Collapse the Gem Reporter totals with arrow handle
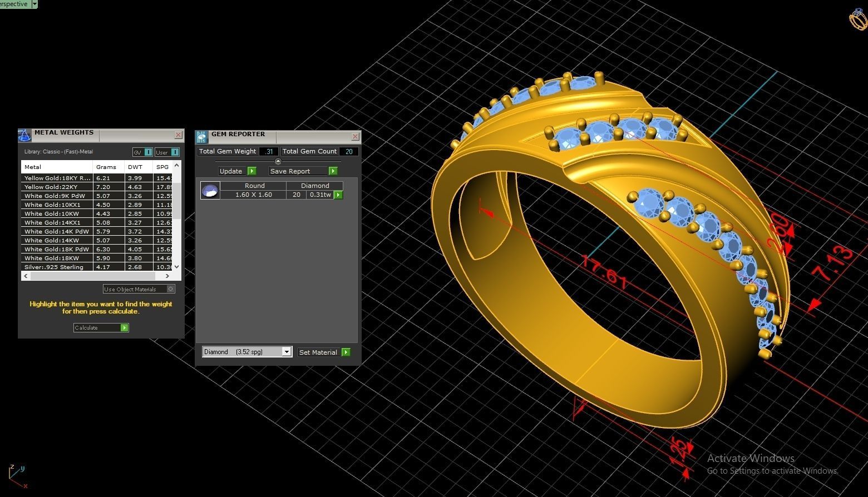 [278, 161]
